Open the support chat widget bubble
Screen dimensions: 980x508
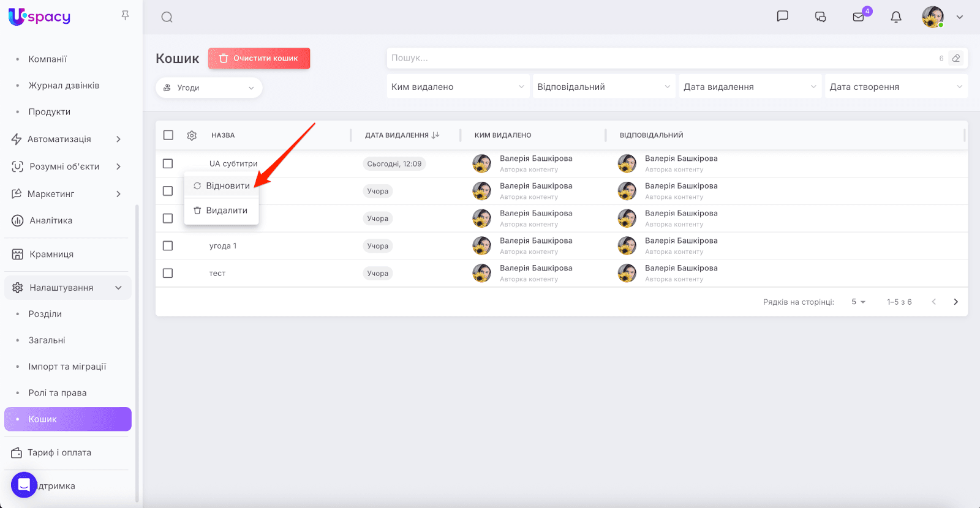(24, 485)
